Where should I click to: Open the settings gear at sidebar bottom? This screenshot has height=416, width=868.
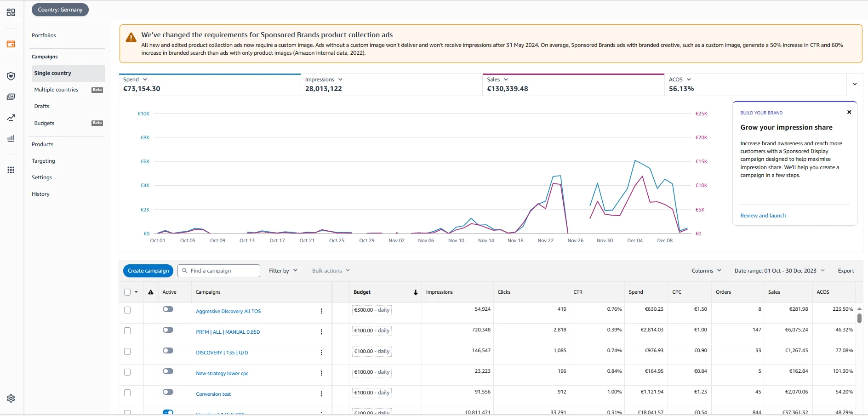coord(11,399)
